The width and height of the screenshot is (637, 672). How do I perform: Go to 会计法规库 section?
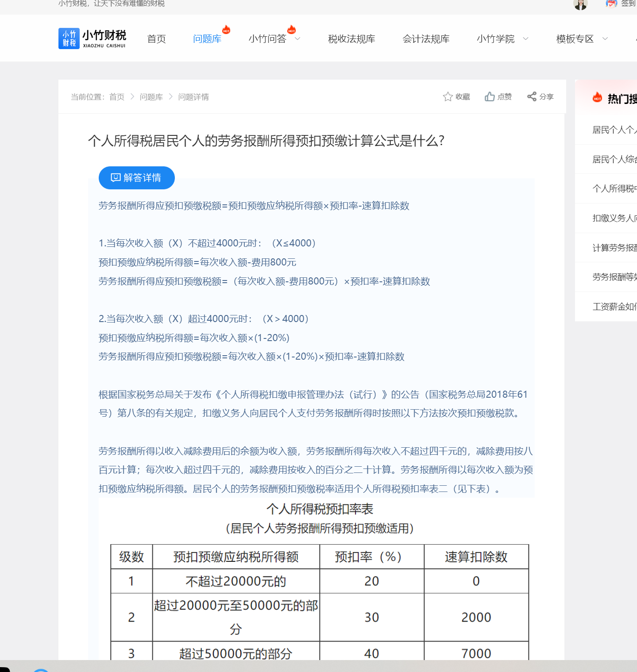tap(426, 39)
